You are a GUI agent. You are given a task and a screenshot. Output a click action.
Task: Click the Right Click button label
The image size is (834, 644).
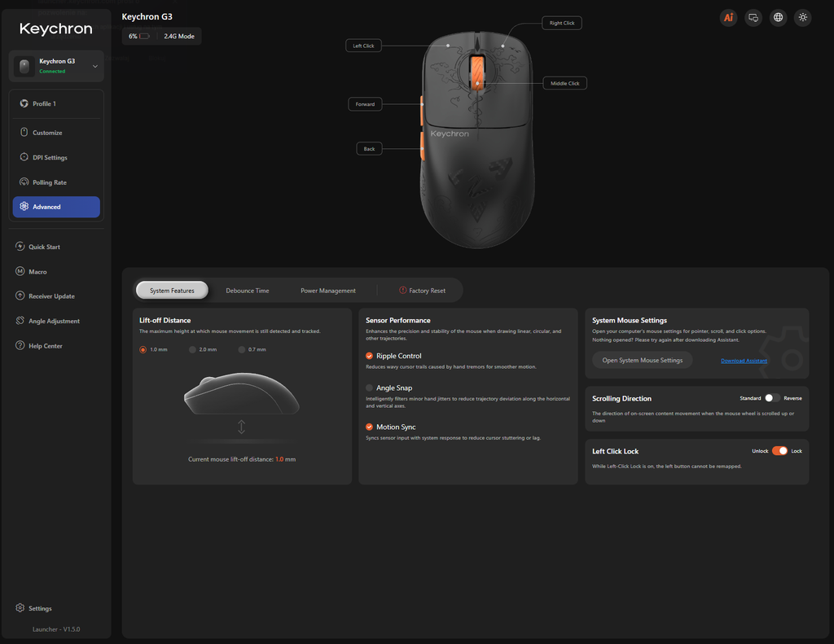(562, 23)
